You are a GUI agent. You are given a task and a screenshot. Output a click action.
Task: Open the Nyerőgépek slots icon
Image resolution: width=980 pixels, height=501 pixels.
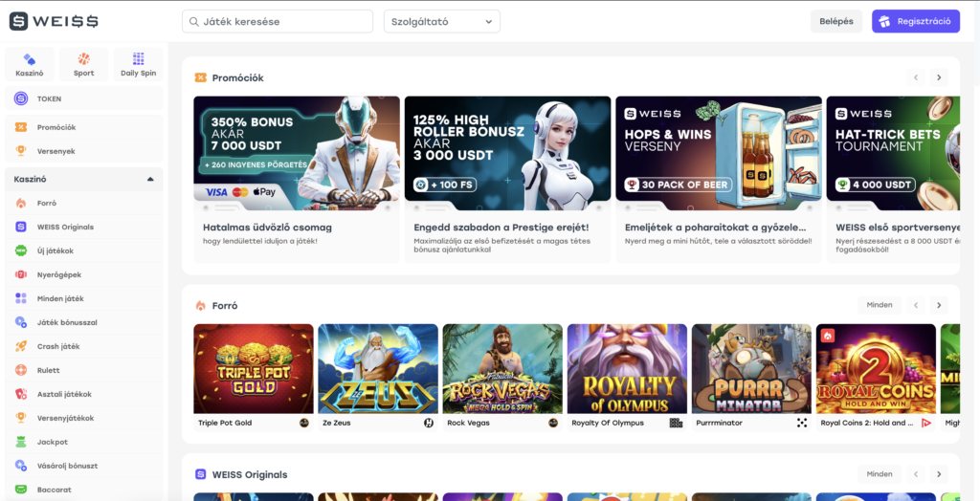21,274
